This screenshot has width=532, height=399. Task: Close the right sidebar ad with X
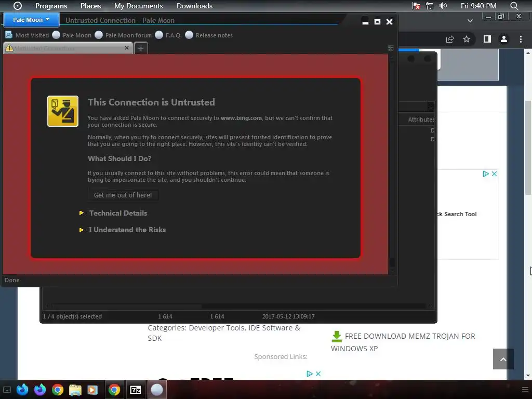coord(495,174)
